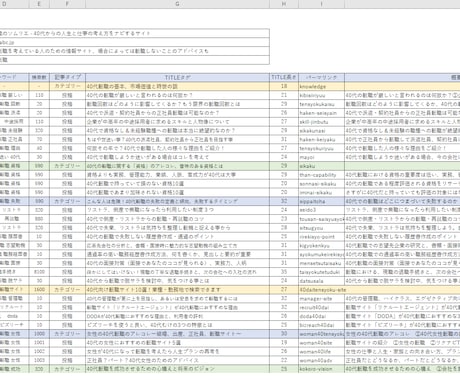Select column G header
Image resolution: width=460 pixels, height=380 pixels.
(x=177, y=4)
